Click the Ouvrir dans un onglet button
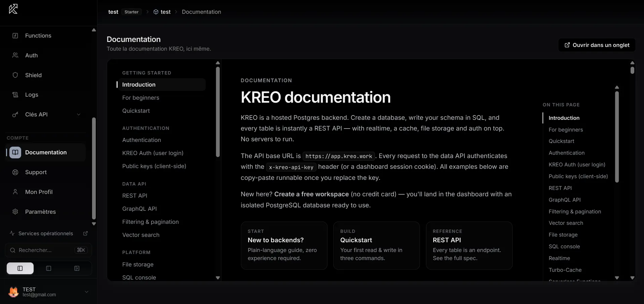Viewport: 644px width, 304px height. (597, 45)
